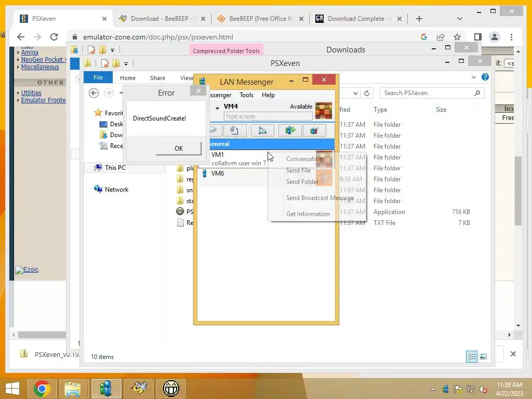This screenshot has height=399, width=532.
Task: Open the file transfer icon in LAN Messenger toolbar
Action: pyautogui.click(x=235, y=130)
